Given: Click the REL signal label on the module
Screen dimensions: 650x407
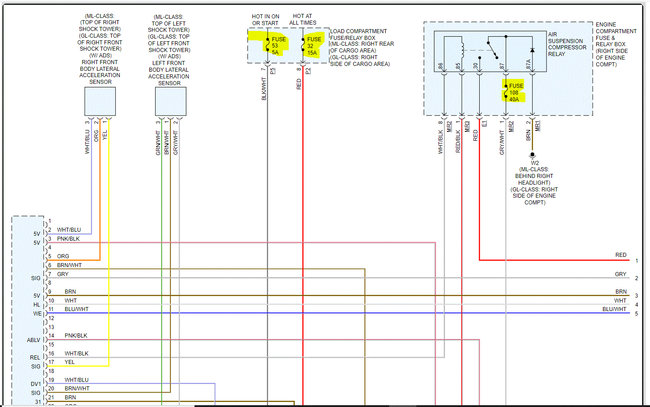Looking at the screenshot, I should (35, 358).
